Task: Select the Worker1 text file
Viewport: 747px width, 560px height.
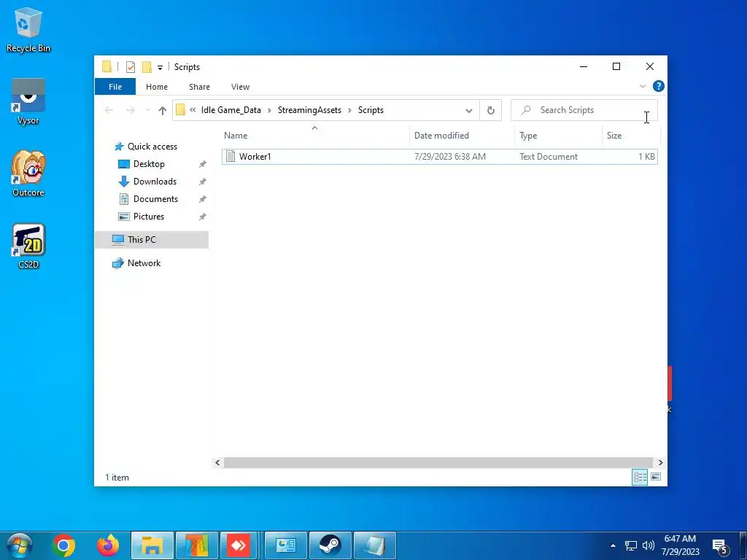Action: pos(440,157)
